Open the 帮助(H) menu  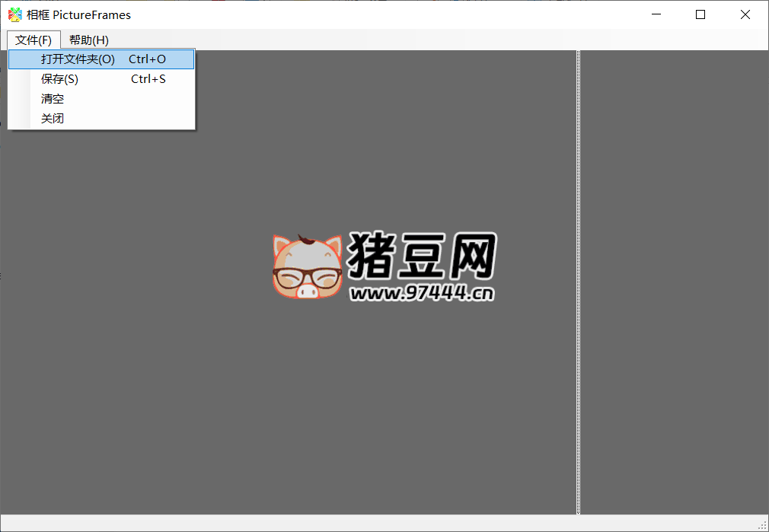89,40
